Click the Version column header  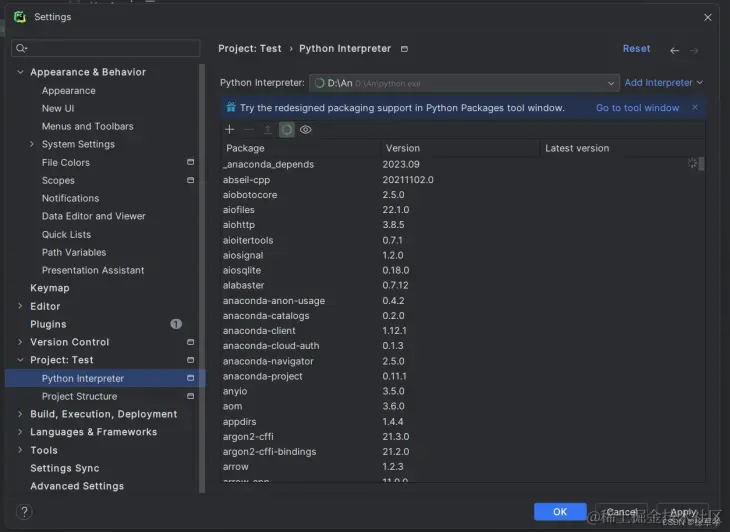point(460,148)
